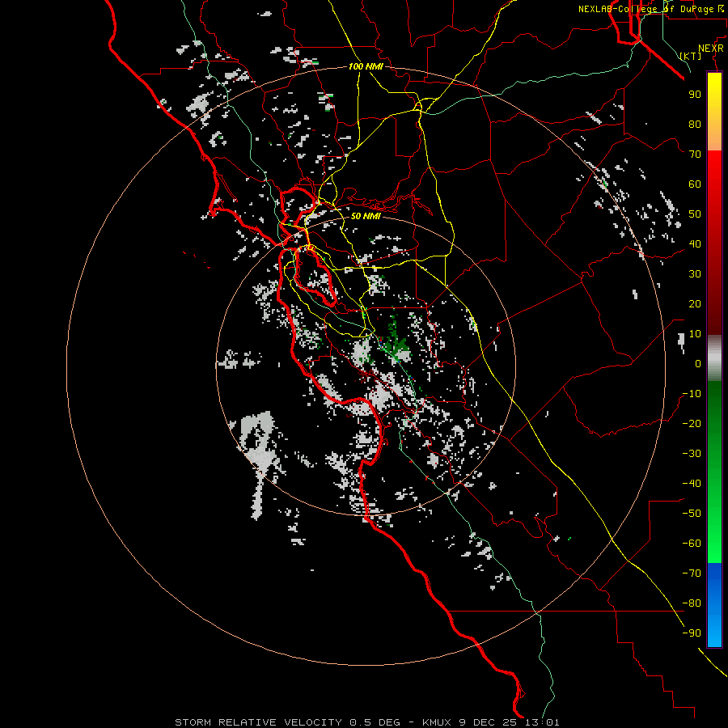Click the orange segment of the color bar

click(x=714, y=136)
